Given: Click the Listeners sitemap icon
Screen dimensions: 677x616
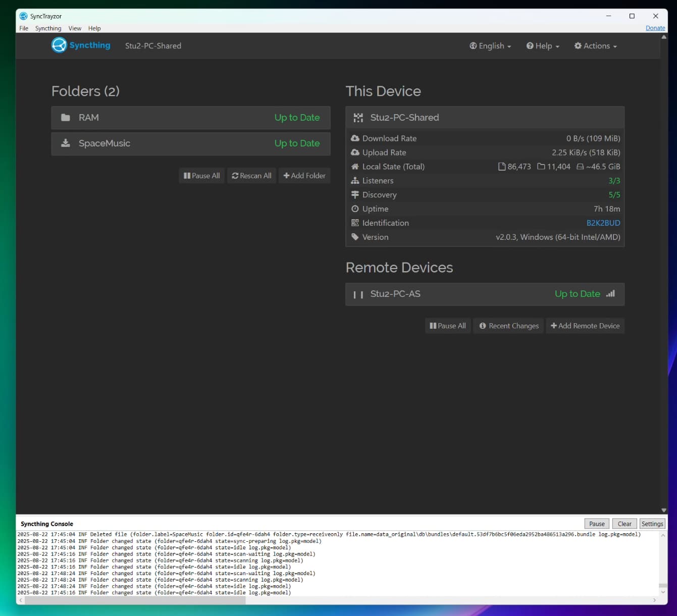Looking at the screenshot, I should point(355,181).
